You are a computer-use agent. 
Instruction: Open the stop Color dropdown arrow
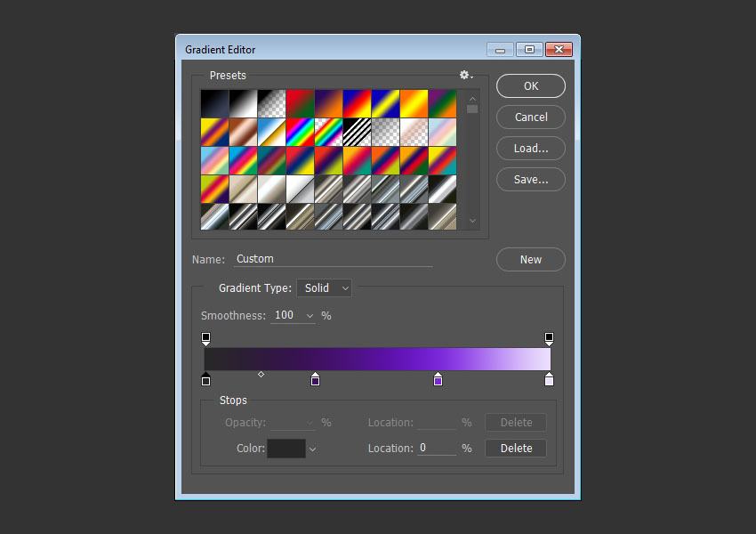coord(312,449)
